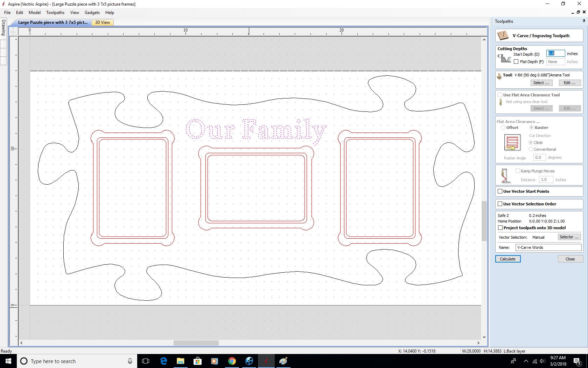Enable Project toolpath onto 3D model
This screenshot has width=588, height=368.
pyautogui.click(x=500, y=228)
